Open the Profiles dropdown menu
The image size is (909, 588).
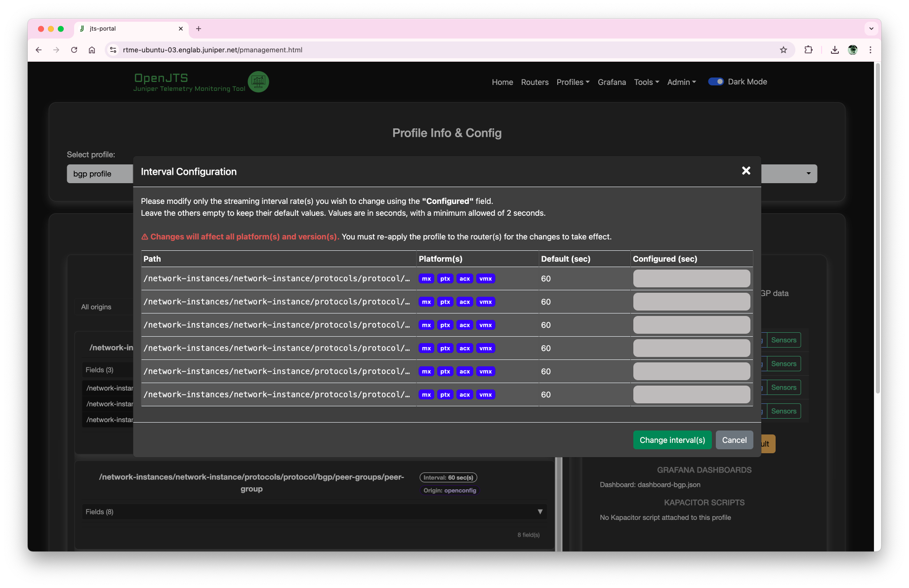(x=573, y=82)
